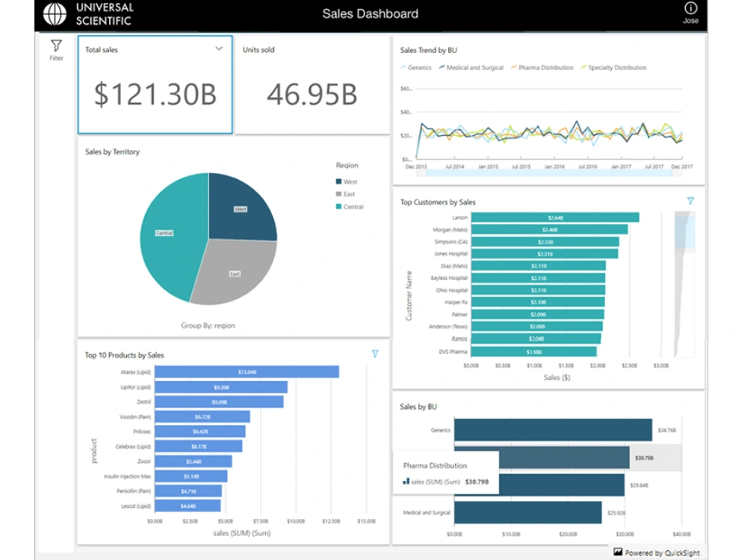Expand the Total sales card dropdown chevron
747x560 pixels.
point(219,49)
